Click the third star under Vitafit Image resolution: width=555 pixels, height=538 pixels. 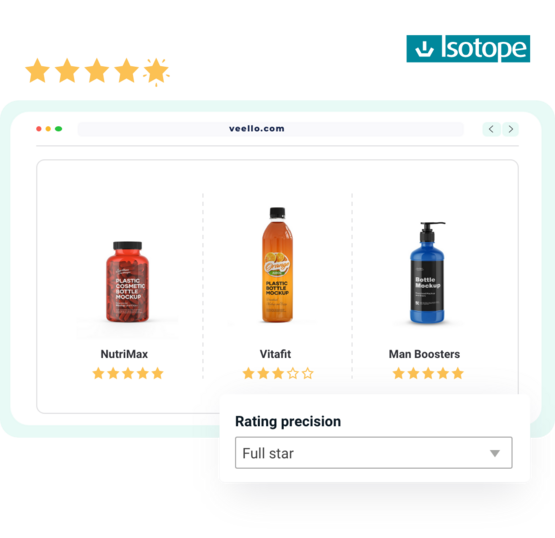[278, 373]
